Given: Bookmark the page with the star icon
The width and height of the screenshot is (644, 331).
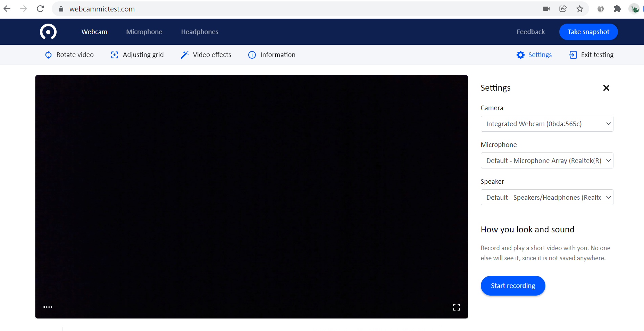Looking at the screenshot, I should click(580, 9).
